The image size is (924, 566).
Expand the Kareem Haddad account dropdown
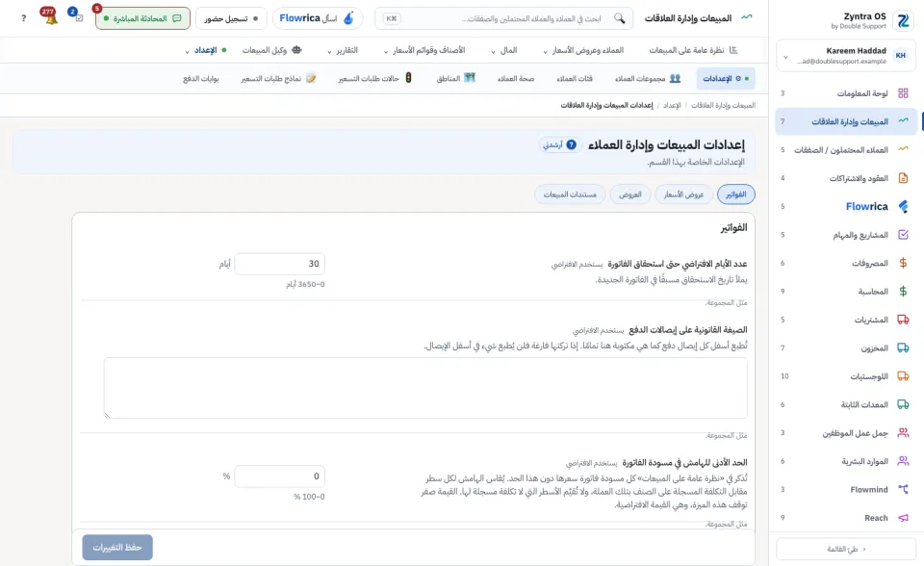[x=785, y=57]
